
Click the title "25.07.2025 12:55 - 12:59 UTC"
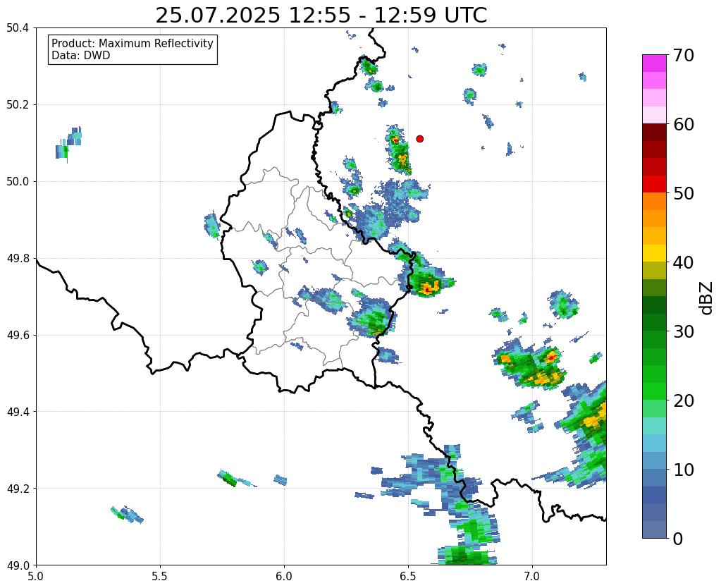point(321,16)
